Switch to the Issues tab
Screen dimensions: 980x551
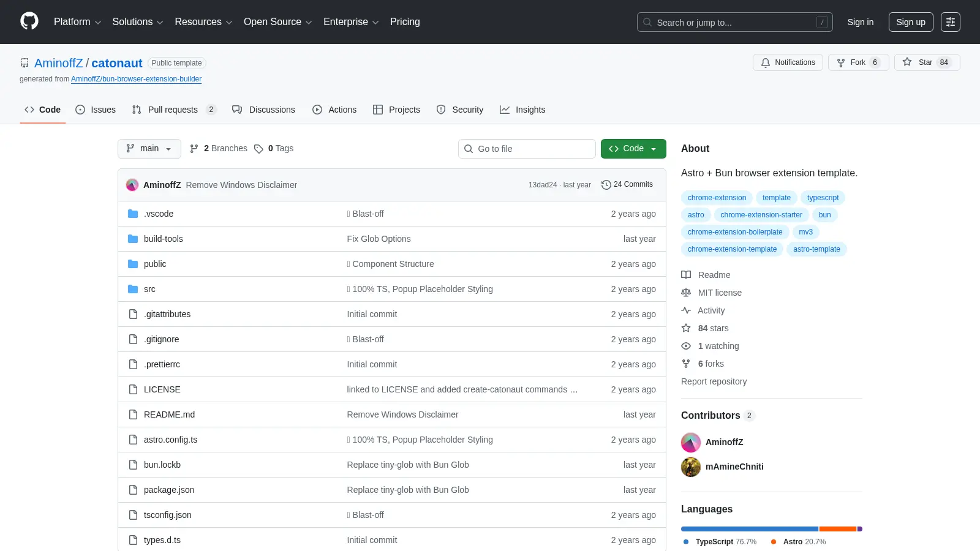click(x=96, y=110)
